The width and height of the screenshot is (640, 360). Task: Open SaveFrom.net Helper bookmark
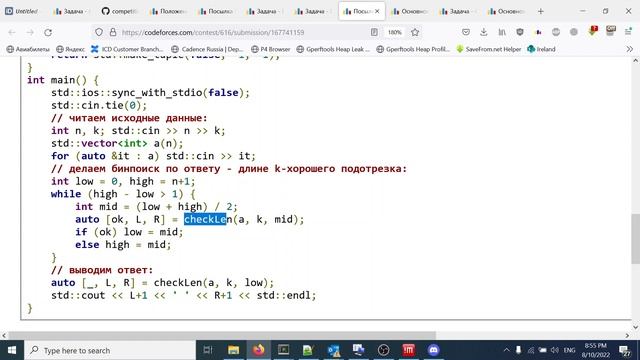pyautogui.click(x=489, y=49)
